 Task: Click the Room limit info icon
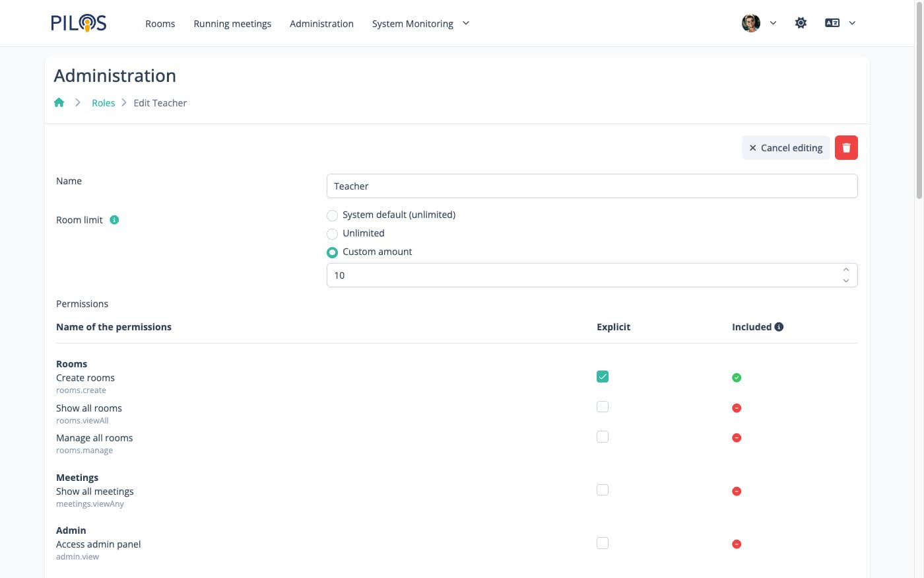click(114, 220)
